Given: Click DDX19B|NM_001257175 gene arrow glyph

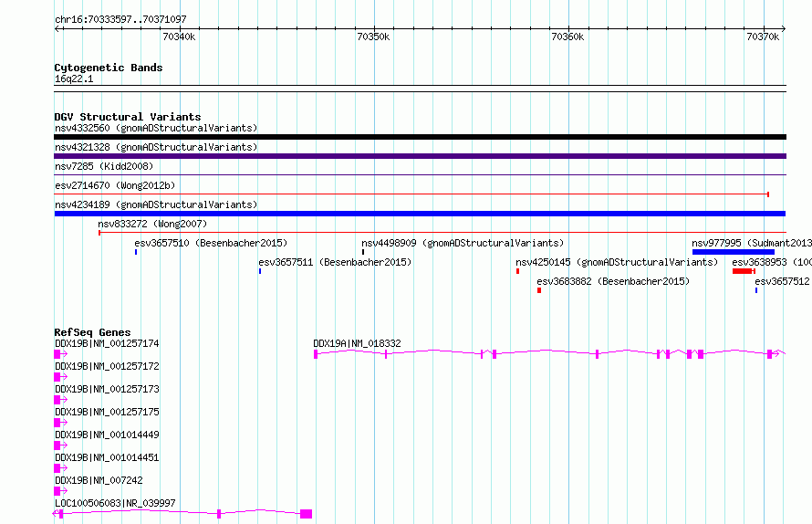Looking at the screenshot, I should [x=60, y=423].
